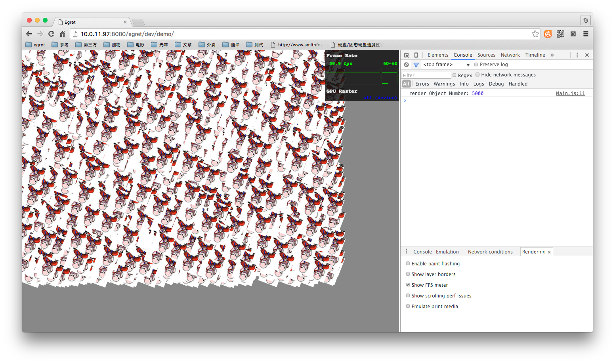Check Hide network messages

coord(477,74)
